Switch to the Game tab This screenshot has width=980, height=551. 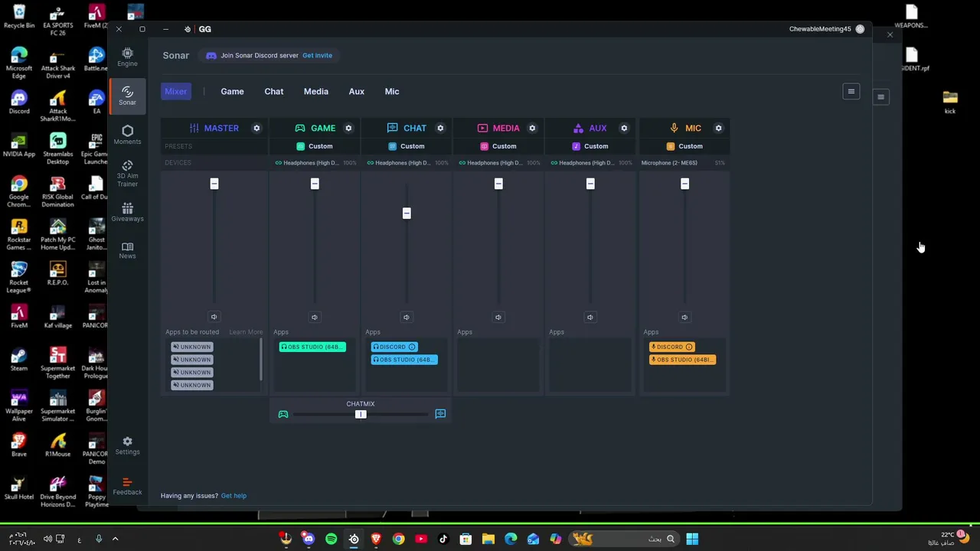pos(232,91)
